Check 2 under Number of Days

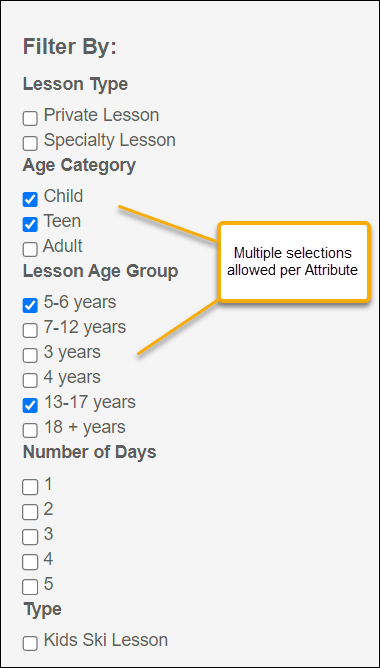pos(30,513)
